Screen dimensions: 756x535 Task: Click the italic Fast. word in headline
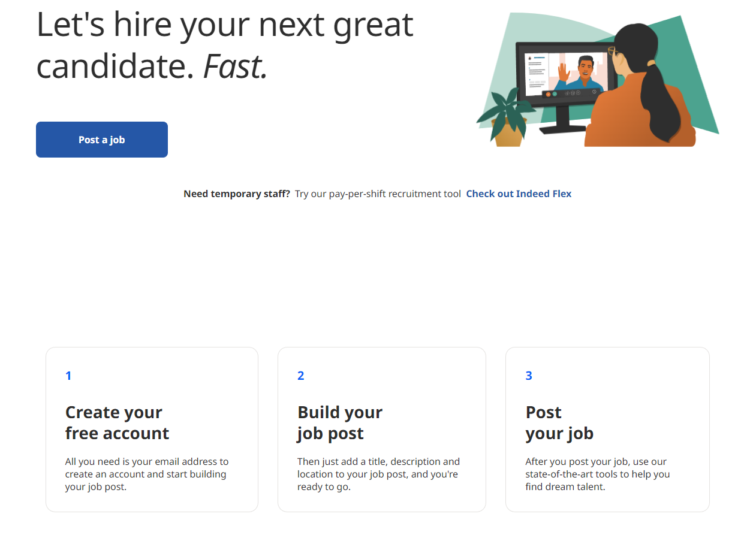click(x=235, y=67)
